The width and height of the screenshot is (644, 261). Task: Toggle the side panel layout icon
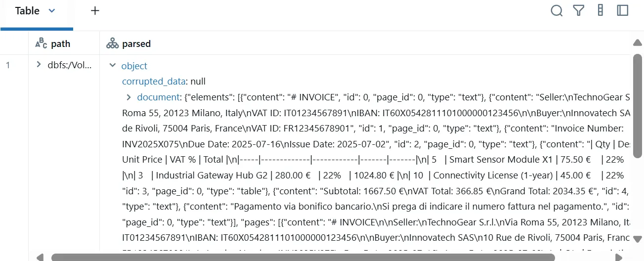(x=623, y=10)
